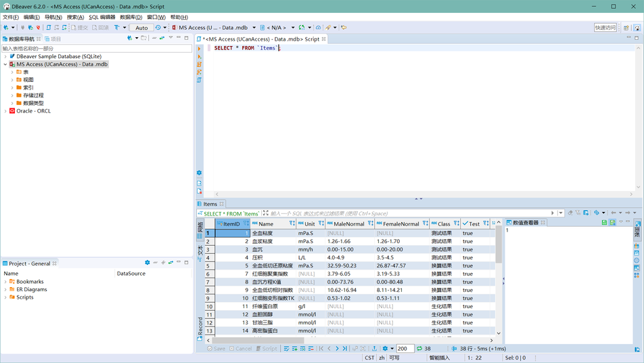Toggle filter on Name column header

tap(292, 223)
